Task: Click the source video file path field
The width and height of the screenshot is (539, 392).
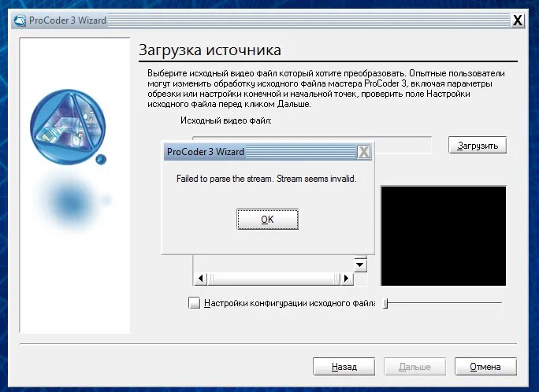Action: click(x=402, y=145)
